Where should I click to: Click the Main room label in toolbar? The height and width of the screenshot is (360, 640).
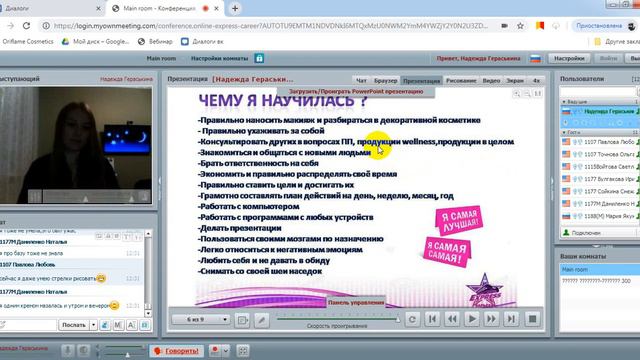pos(161,58)
